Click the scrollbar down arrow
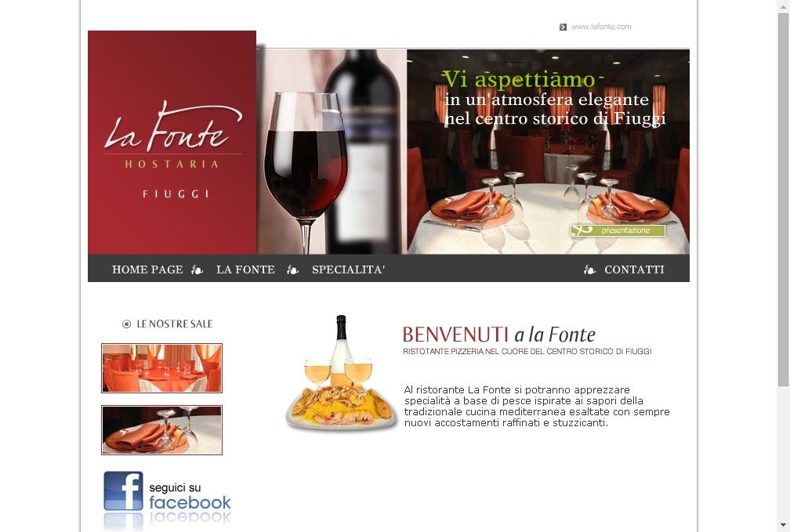This screenshot has height=532, width=790. 784,526
